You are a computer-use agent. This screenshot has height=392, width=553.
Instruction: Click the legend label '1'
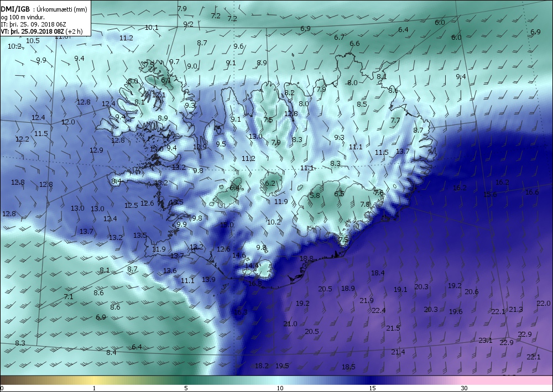point(94,389)
